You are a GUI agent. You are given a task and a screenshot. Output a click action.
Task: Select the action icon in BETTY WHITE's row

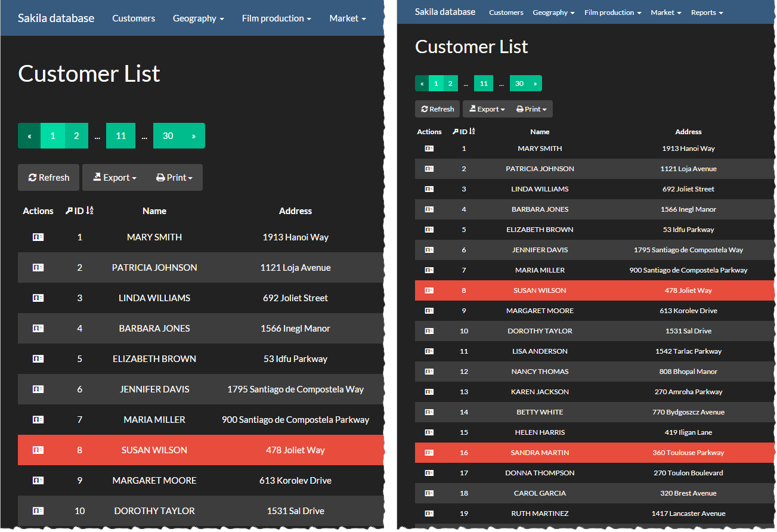pyautogui.click(x=429, y=412)
